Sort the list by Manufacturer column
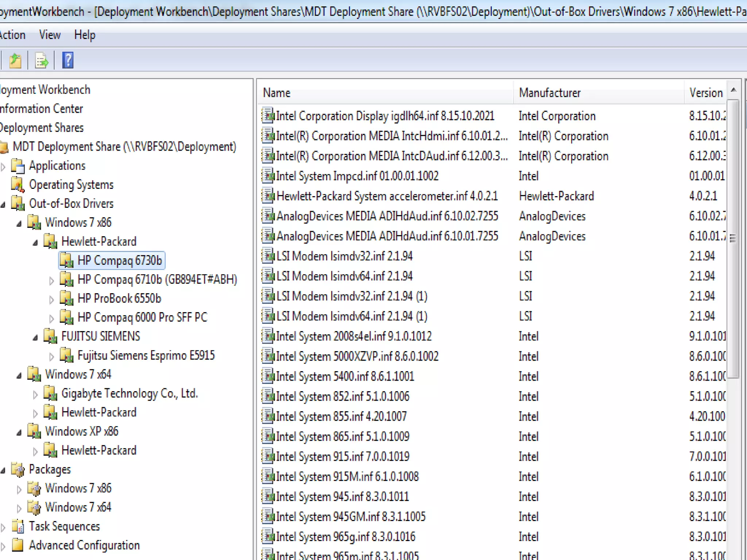 tap(599, 93)
